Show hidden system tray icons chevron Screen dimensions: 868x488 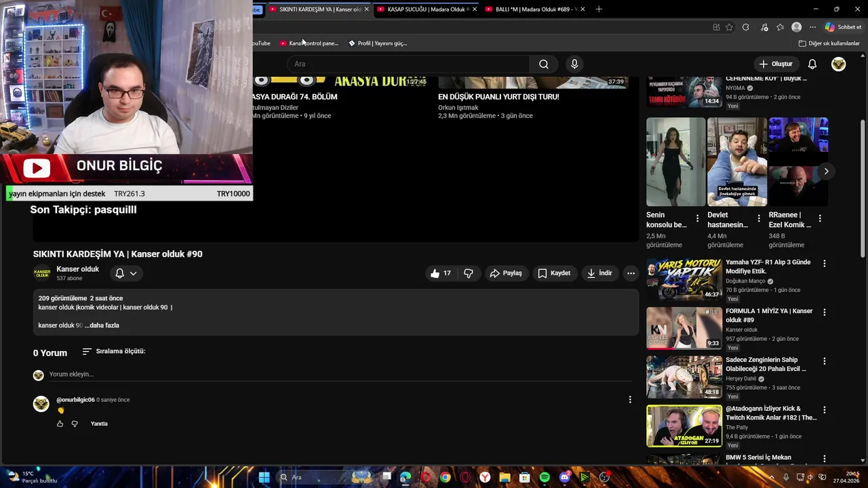pos(771,477)
